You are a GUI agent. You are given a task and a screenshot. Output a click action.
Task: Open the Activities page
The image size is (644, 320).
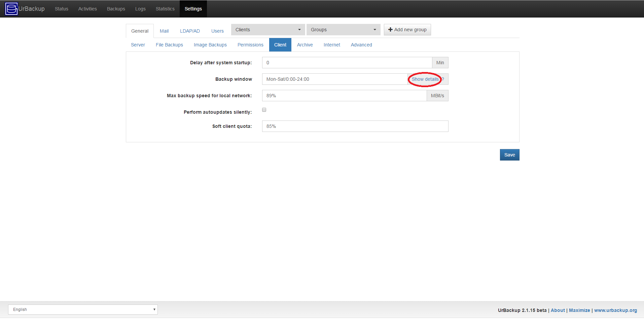coord(87,9)
